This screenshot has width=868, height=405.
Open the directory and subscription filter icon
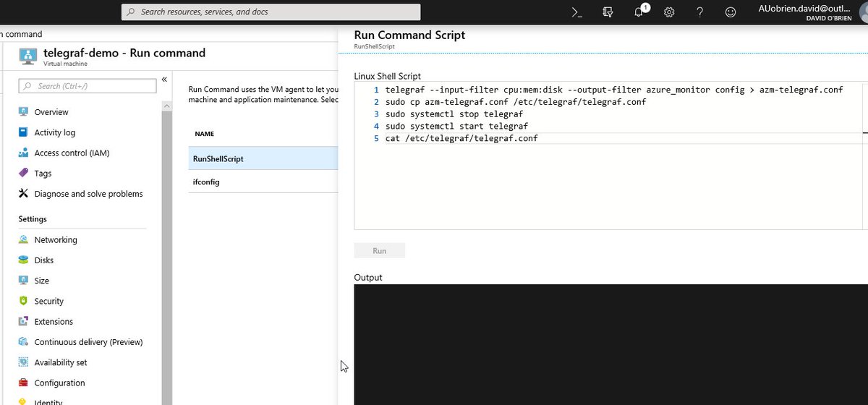608,12
